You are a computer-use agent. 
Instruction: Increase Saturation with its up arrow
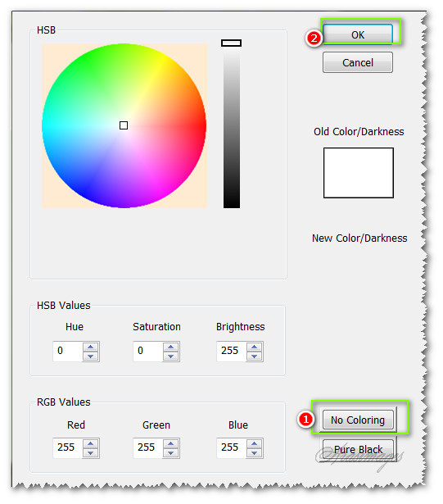[x=171, y=347]
